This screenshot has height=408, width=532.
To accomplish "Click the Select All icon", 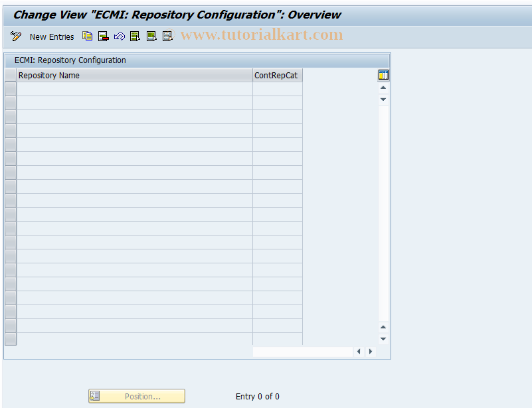I will (x=135, y=36).
